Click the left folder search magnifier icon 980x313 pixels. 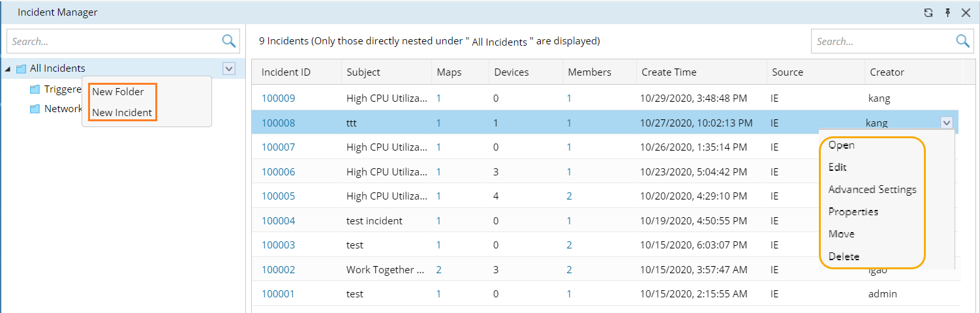point(228,41)
